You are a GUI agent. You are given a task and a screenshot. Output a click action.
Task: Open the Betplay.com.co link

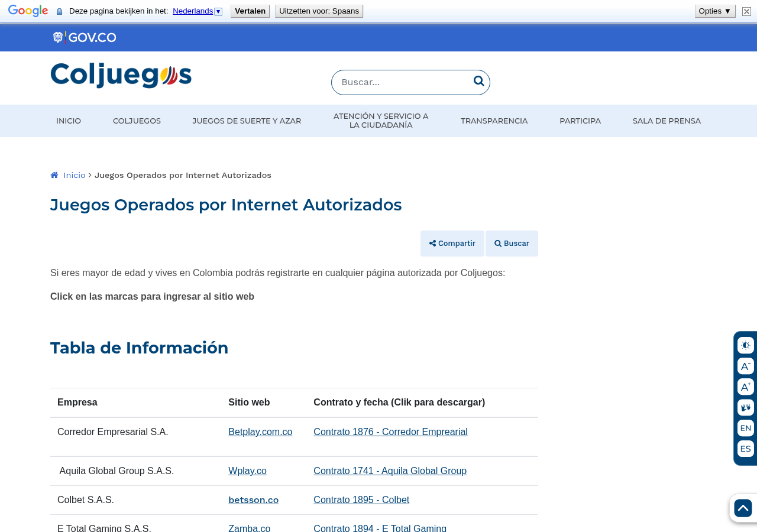point(260,432)
